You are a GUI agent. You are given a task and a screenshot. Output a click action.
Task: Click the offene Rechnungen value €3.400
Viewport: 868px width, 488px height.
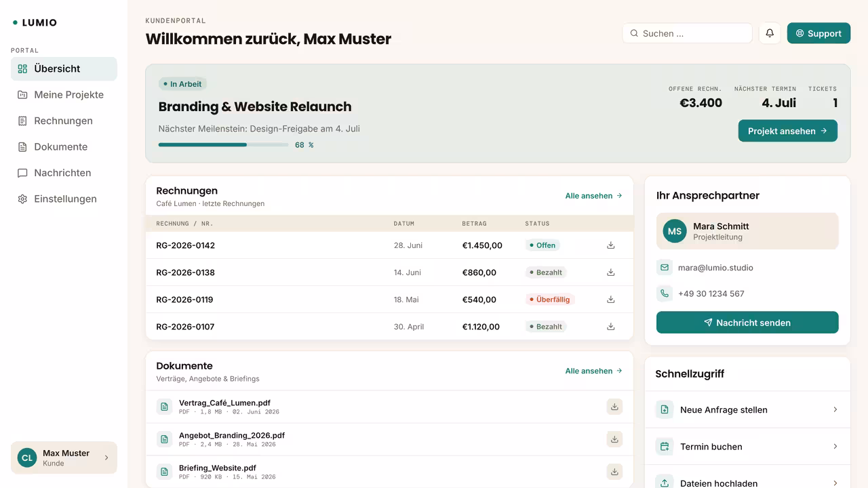click(x=701, y=103)
